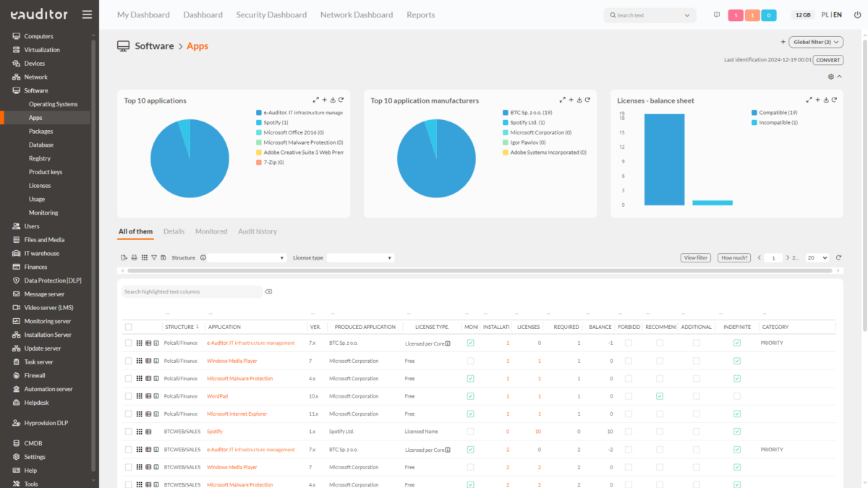
Task: Expand the Top 10 applications chart
Action: [x=315, y=100]
